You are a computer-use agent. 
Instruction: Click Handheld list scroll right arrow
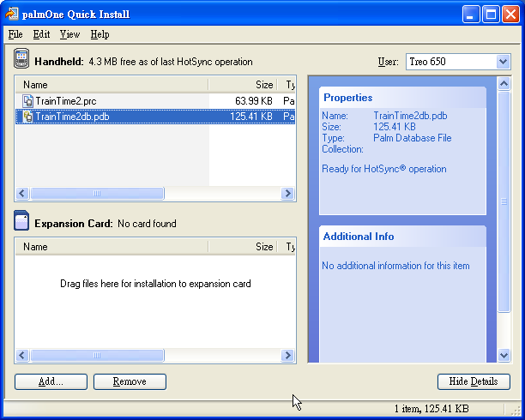pos(287,193)
